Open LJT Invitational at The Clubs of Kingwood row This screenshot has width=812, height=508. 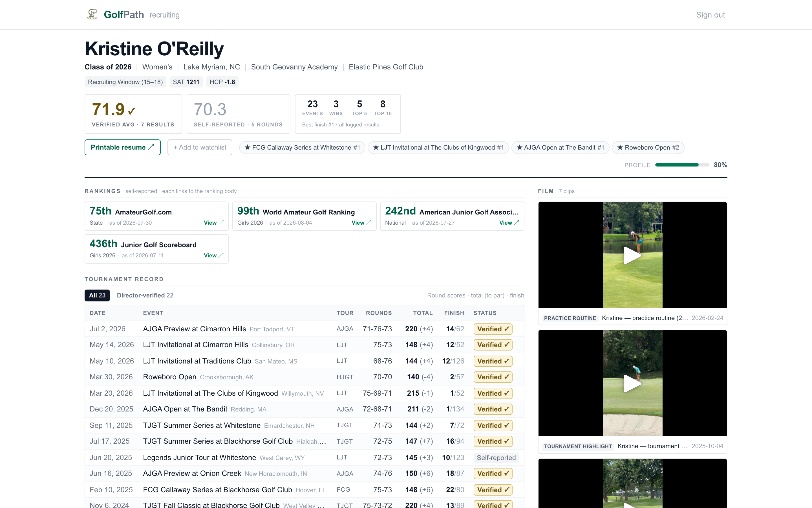[x=304, y=393]
